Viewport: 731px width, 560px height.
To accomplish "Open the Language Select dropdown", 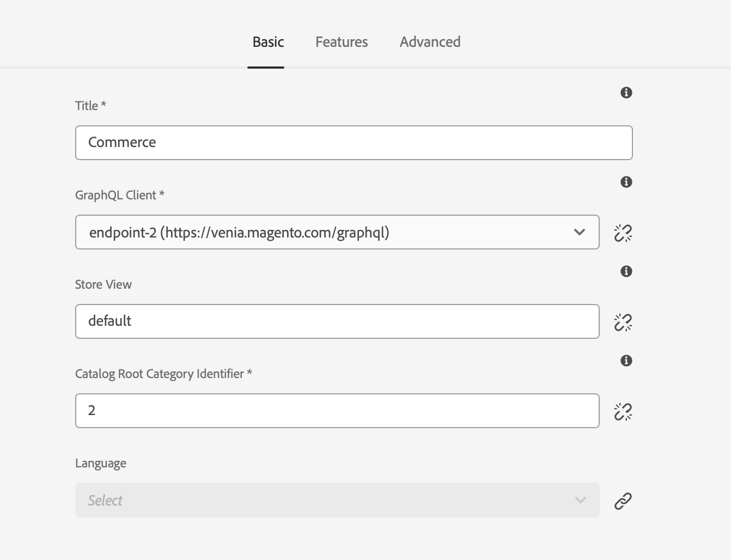I will point(337,500).
